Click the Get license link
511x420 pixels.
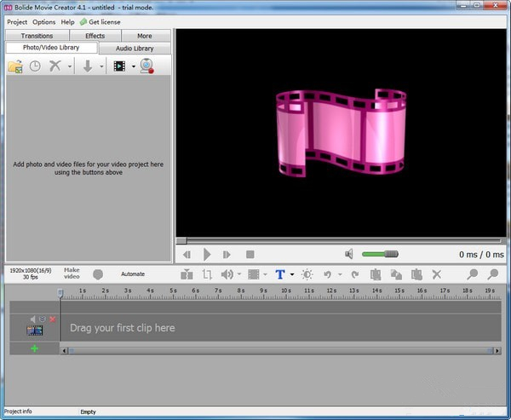click(104, 21)
